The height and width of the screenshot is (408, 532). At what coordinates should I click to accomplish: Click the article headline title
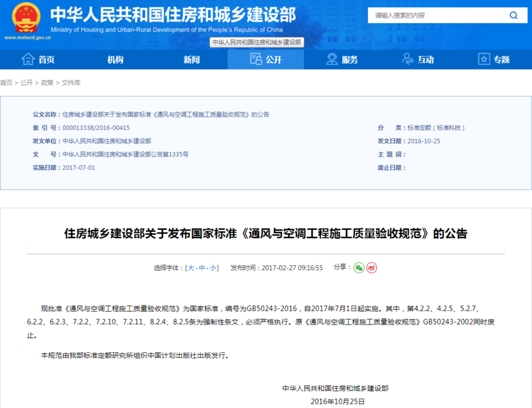(x=265, y=233)
